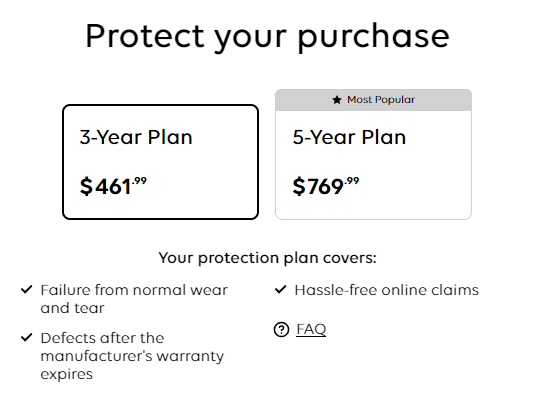Click the 3-Year Plan title text
Image resolution: width=552 pixels, height=400 pixels.
click(x=136, y=137)
